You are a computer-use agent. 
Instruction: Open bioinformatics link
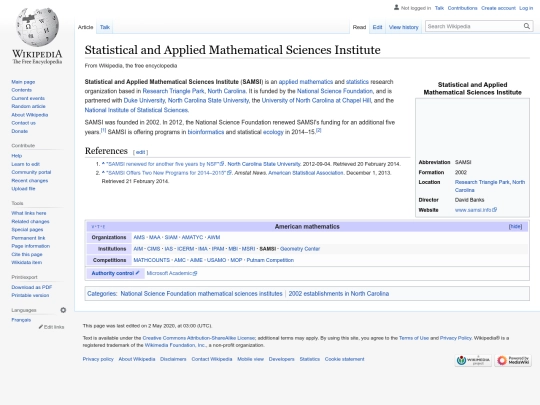click(x=206, y=132)
